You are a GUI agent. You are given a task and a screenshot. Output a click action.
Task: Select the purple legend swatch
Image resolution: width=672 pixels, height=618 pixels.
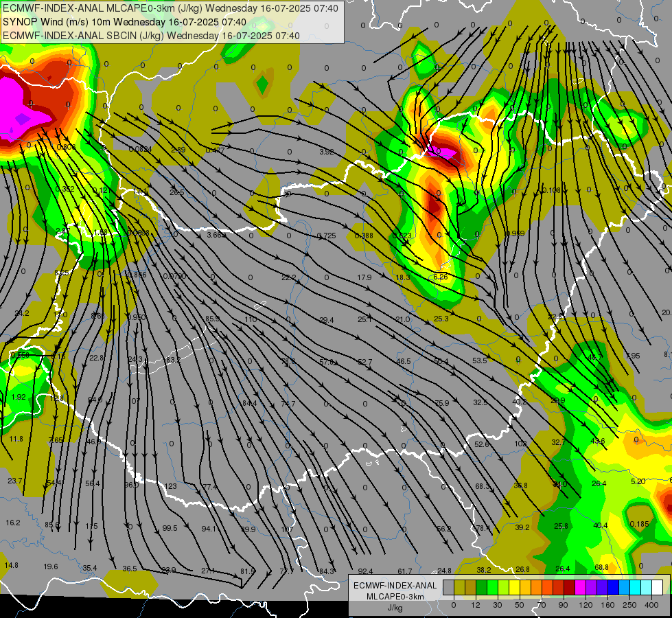click(592, 587)
